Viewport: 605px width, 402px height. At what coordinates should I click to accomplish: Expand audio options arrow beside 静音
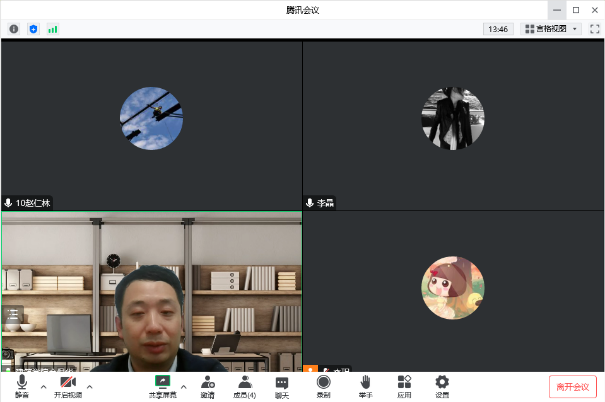point(43,385)
